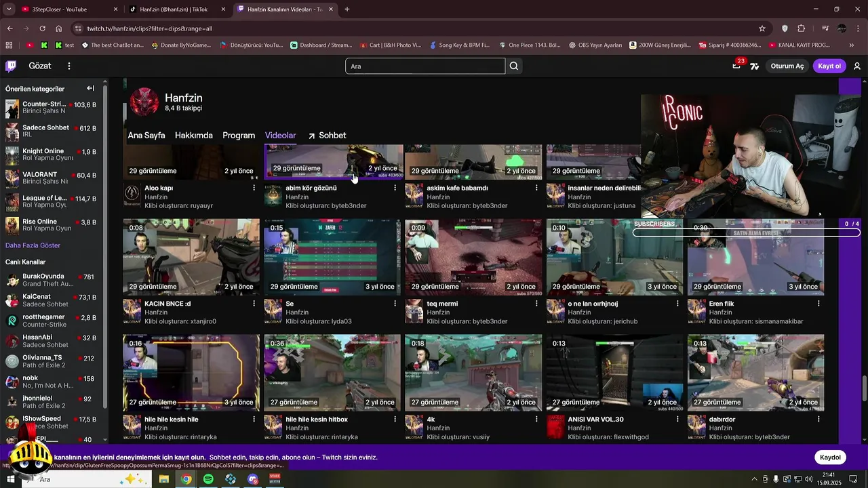868x488 pixels.
Task: Play the KACIN BNCE :d clip thumbnail
Action: pyautogui.click(x=191, y=257)
